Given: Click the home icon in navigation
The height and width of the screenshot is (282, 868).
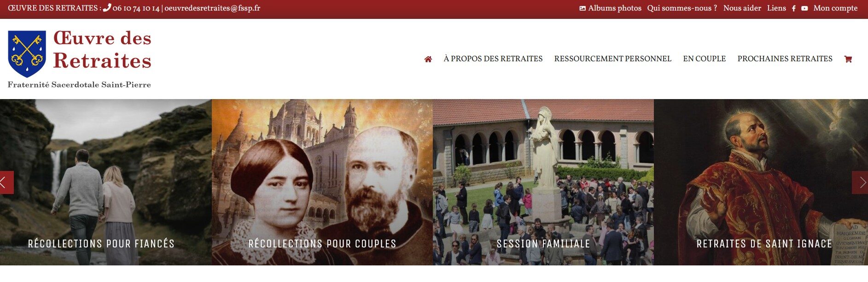Looking at the screenshot, I should click(x=428, y=59).
